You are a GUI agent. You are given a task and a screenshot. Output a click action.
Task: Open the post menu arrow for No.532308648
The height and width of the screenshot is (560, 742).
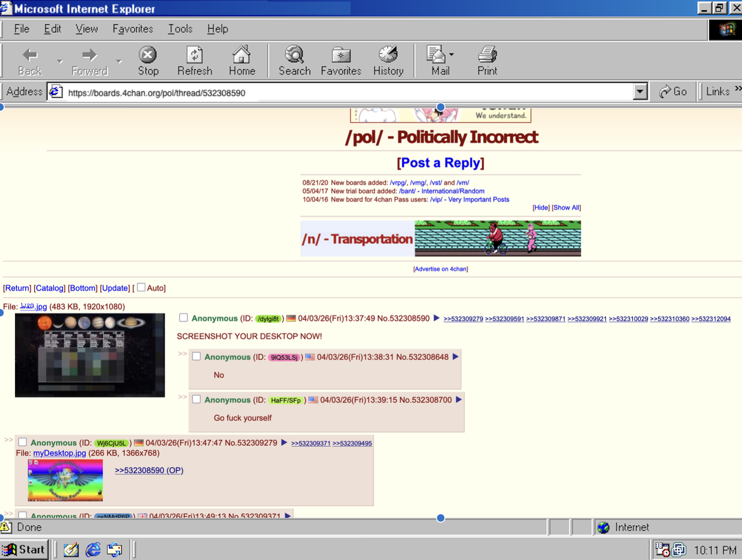pyautogui.click(x=456, y=357)
